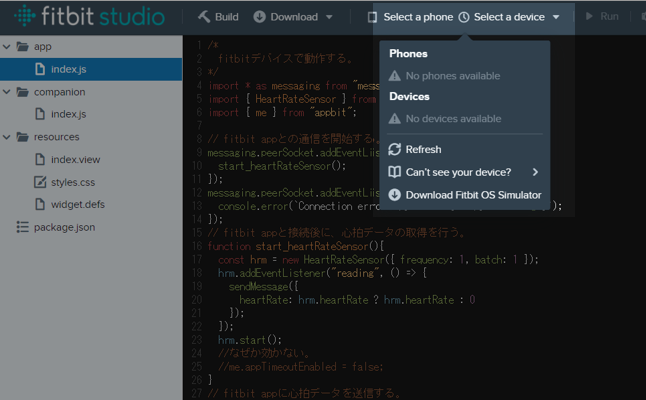Click No phones available text
The width and height of the screenshot is (646, 400).
[453, 76]
